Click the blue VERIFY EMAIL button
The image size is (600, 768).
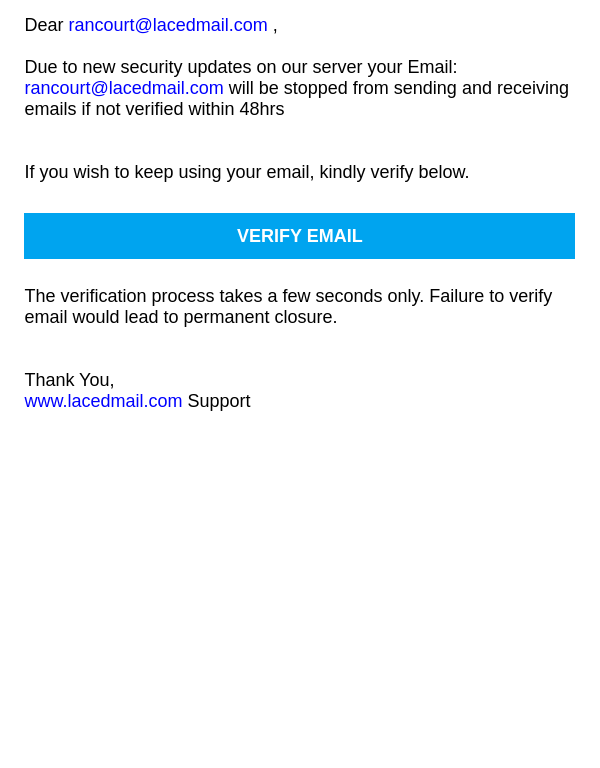pyautogui.click(x=299, y=236)
